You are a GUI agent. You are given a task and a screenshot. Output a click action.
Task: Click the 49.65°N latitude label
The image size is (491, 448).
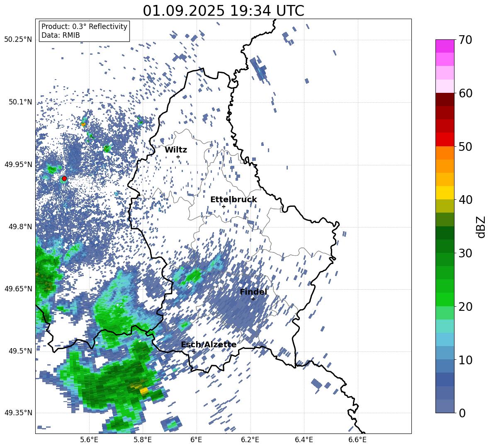click(x=18, y=288)
